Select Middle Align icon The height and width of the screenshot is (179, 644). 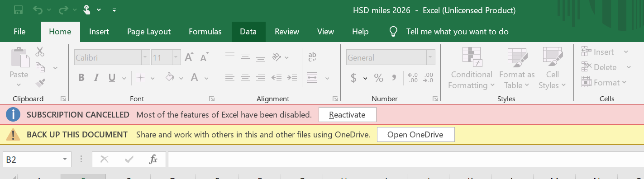pyautogui.click(x=245, y=57)
